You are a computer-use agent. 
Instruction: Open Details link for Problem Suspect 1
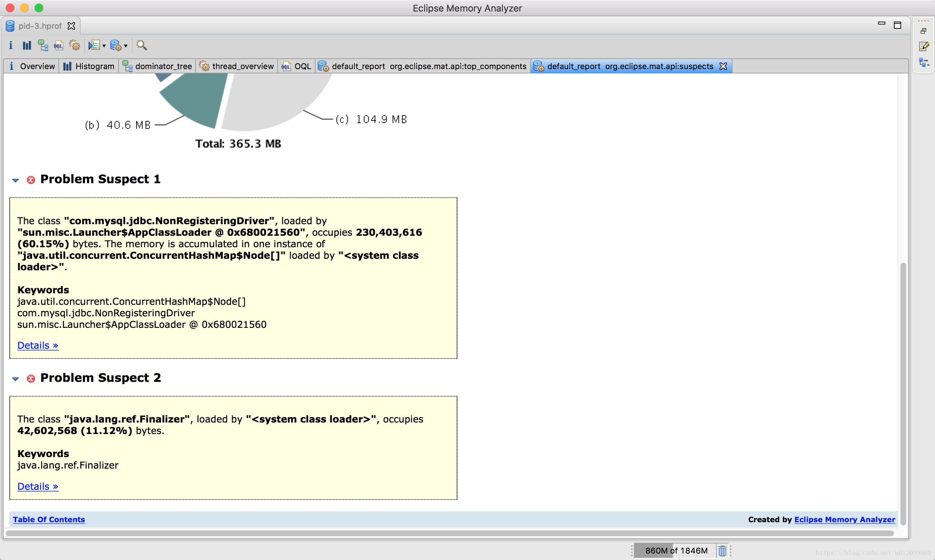click(x=38, y=345)
